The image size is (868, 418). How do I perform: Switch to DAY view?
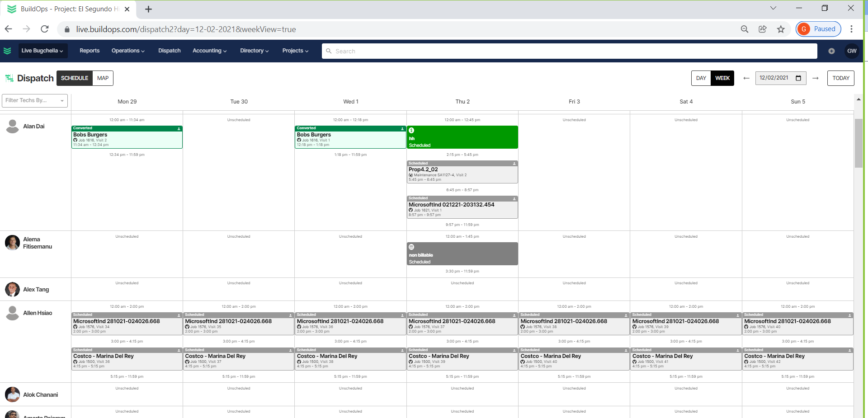click(x=701, y=78)
